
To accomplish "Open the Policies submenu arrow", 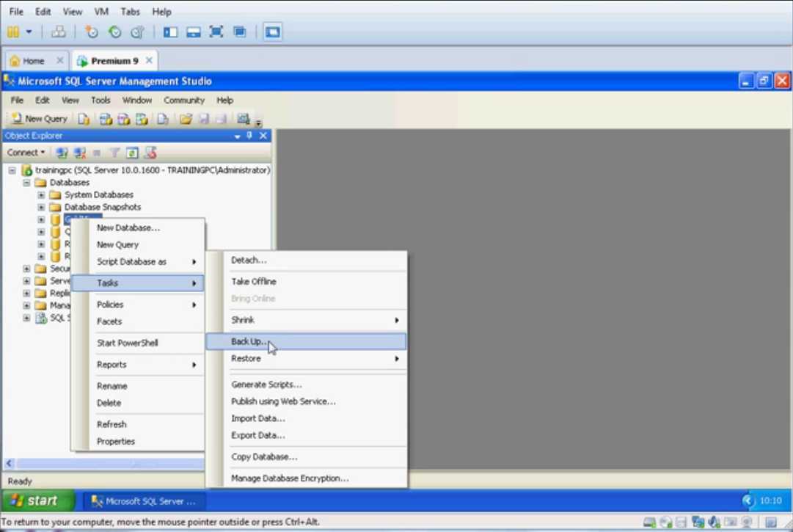I will [x=194, y=305].
